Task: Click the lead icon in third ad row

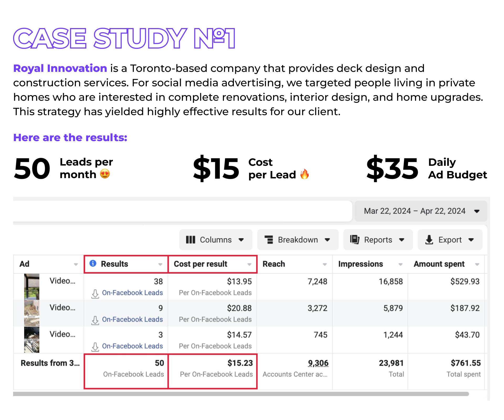Action: (x=95, y=347)
